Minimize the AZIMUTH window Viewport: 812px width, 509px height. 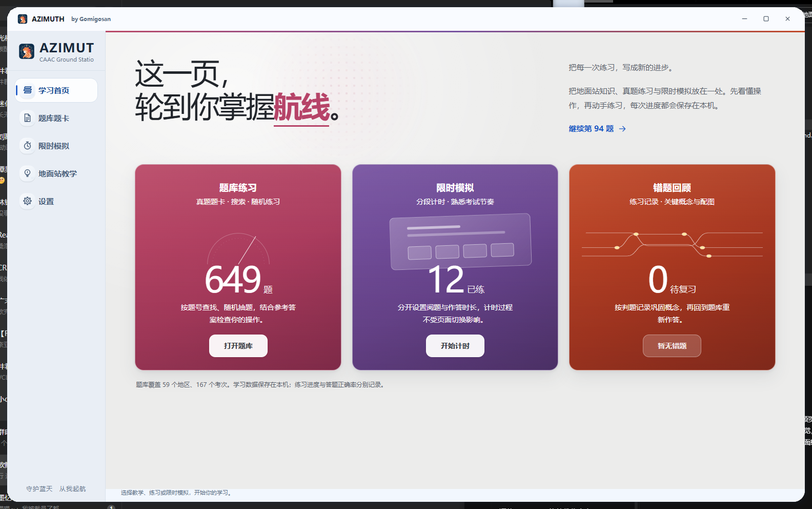tap(744, 19)
